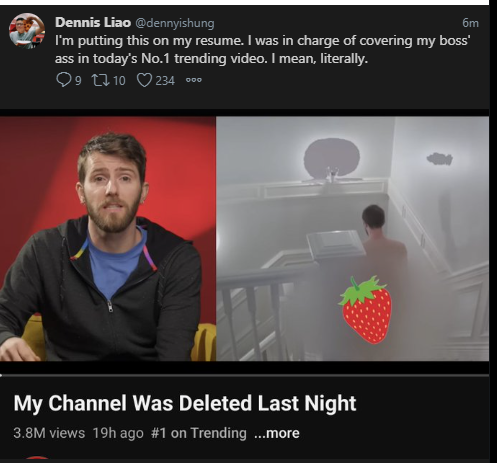Screen dimensions: 497x463
Task: Open the #1 on Trending label
Action: pos(199,433)
